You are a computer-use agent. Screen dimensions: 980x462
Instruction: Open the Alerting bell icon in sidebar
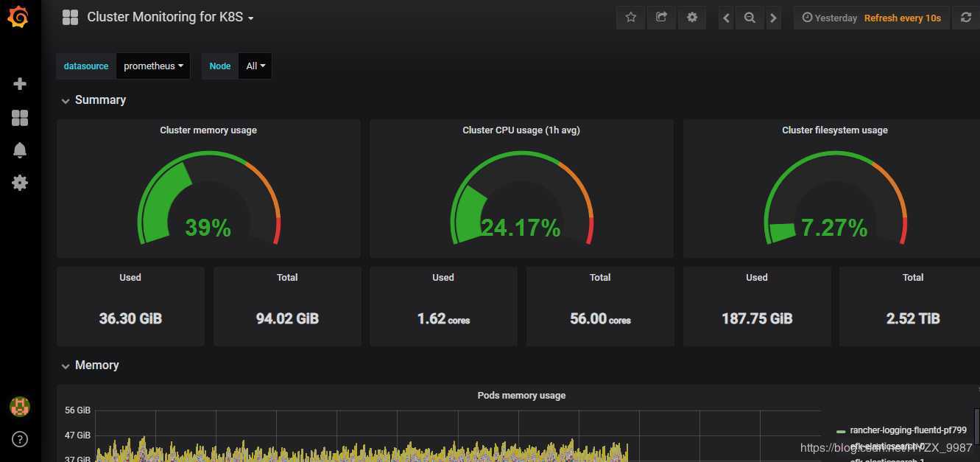20,150
